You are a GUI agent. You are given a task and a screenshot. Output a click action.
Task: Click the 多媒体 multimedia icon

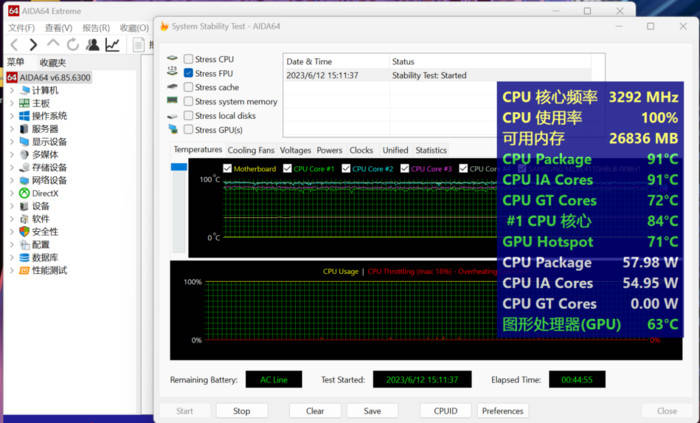25,155
